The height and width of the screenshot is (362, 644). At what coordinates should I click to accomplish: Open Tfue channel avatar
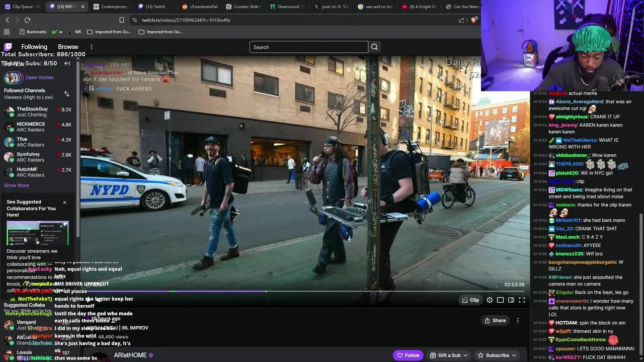tap(9, 142)
